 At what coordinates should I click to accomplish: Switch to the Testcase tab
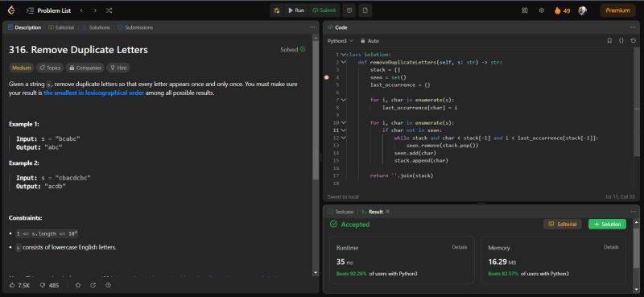(x=341, y=212)
